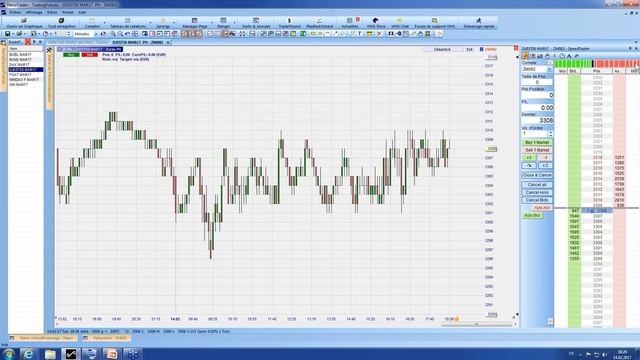This screenshot has width=640, height=360.
Task: Open the Fichier menu
Action: pos(15,12)
